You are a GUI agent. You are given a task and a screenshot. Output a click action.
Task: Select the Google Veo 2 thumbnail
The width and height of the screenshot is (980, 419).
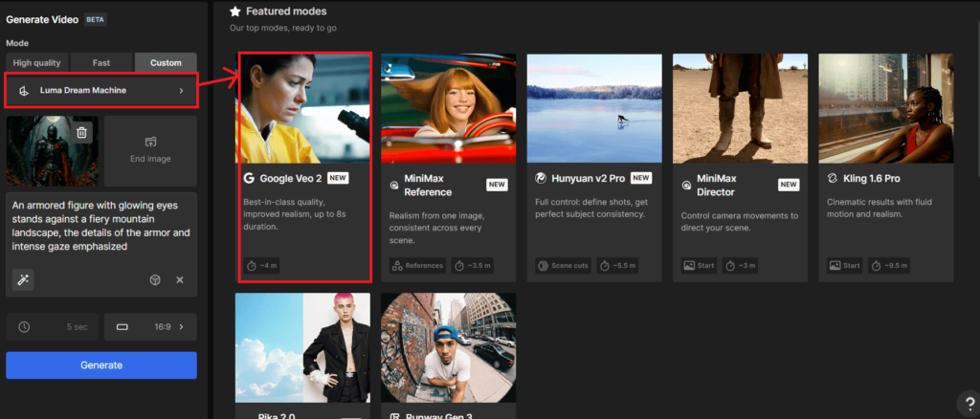click(302, 108)
